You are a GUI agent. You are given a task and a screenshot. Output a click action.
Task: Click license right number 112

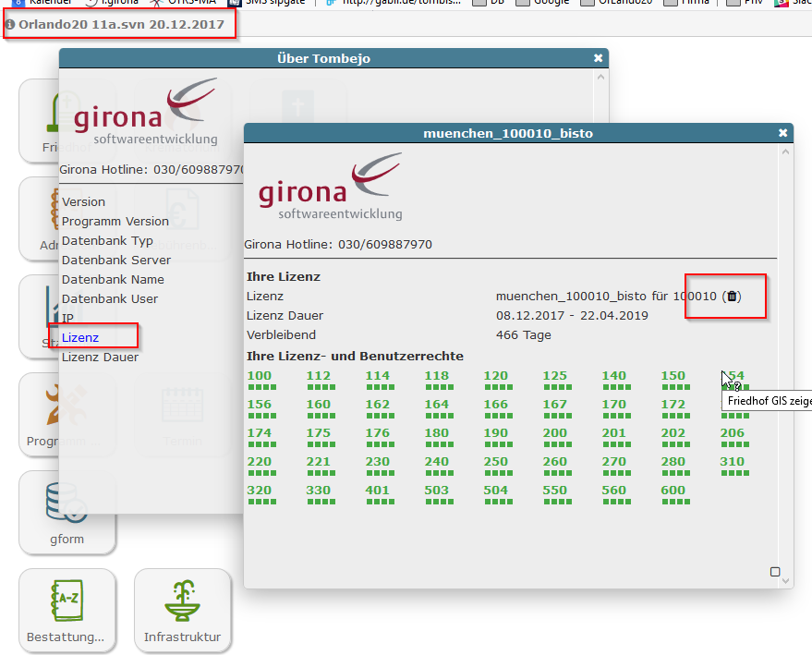319,376
